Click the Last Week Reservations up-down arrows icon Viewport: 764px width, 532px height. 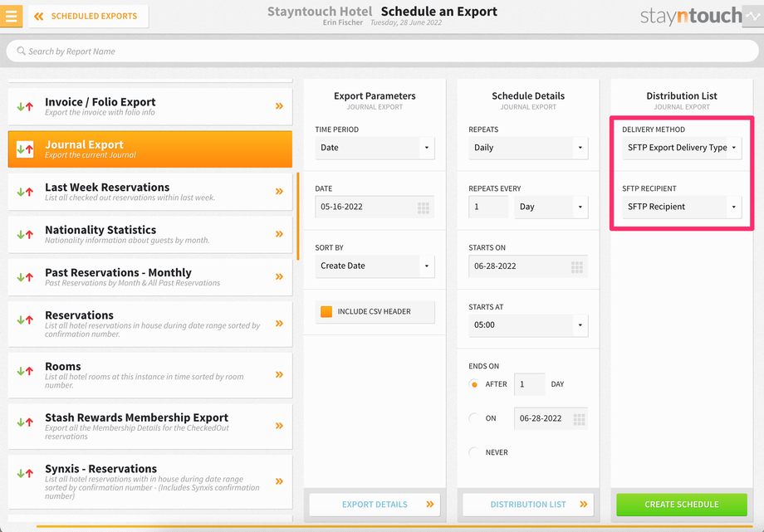[x=25, y=192]
